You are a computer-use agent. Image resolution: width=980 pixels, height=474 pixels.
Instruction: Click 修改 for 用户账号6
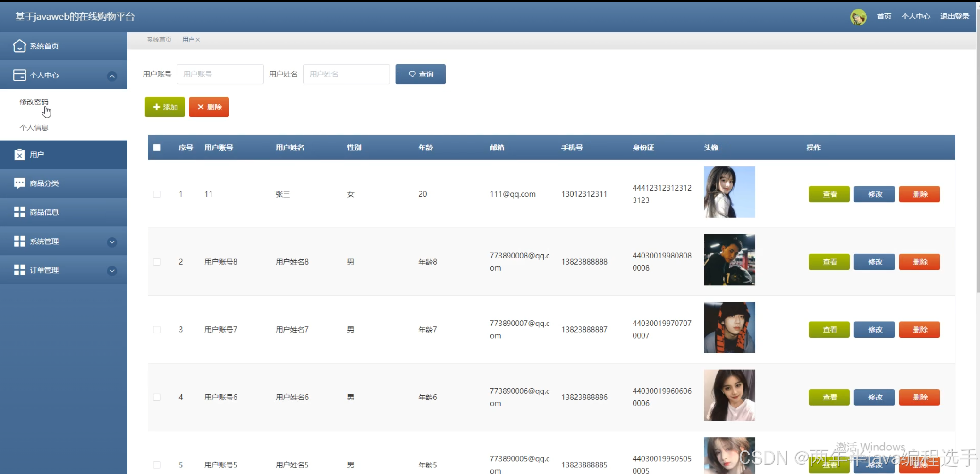coord(874,397)
